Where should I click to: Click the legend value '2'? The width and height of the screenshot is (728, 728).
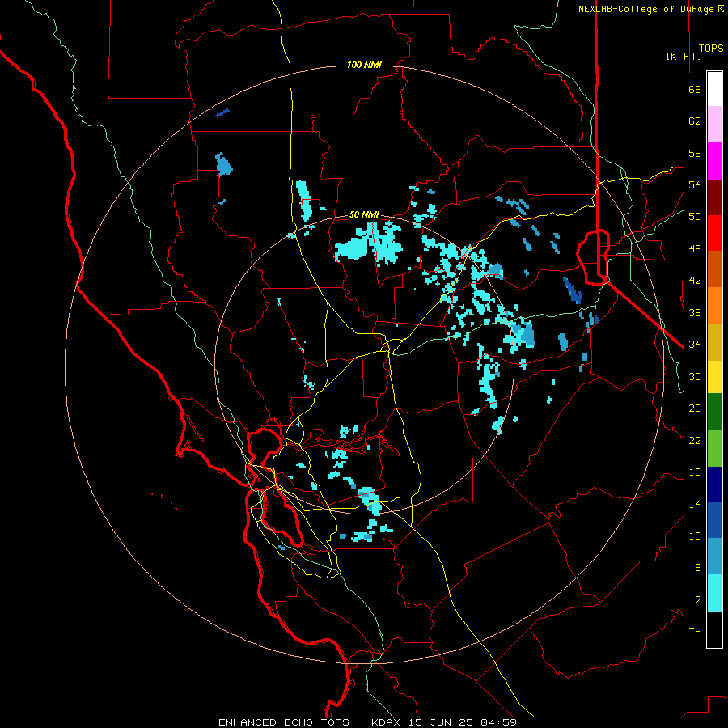coord(698,600)
